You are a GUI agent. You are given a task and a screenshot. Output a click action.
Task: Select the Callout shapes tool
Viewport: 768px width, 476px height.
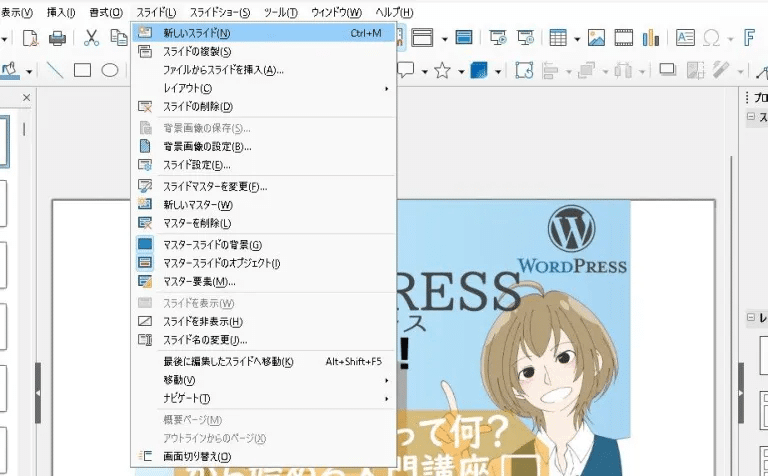tap(406, 71)
